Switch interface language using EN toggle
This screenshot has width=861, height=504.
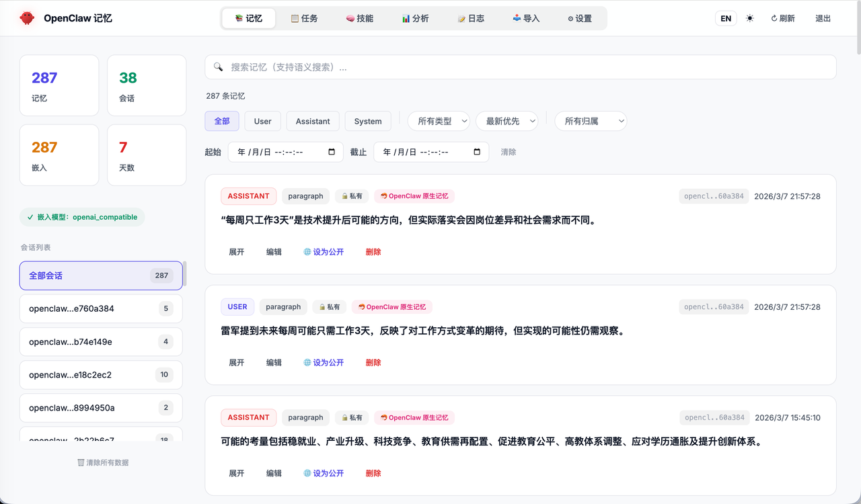coord(726,18)
